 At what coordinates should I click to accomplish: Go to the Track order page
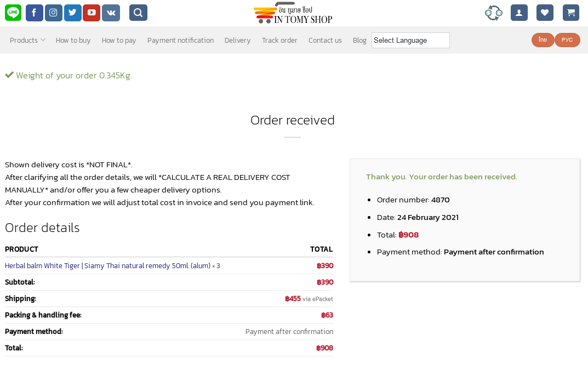coord(279,40)
